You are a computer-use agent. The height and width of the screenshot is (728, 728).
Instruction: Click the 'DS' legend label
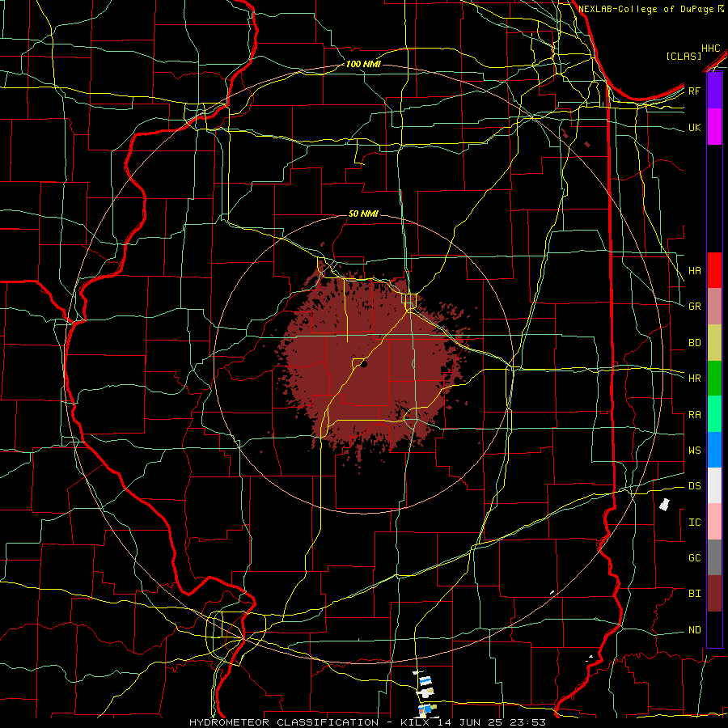695,486
